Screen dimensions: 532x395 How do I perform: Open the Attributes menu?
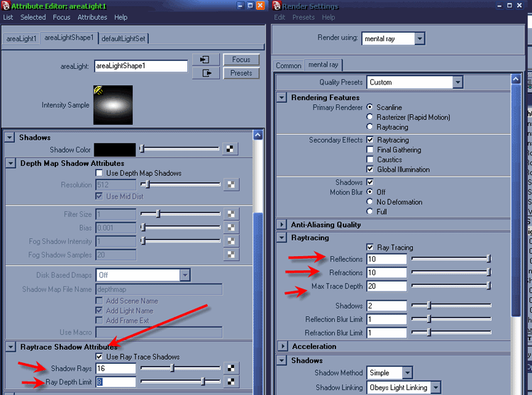click(x=92, y=17)
